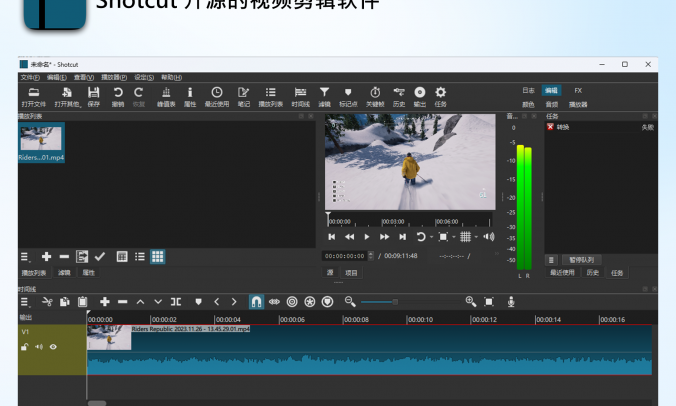Click the current timecode spinner arrows
The width and height of the screenshot is (676, 406).
371,256
